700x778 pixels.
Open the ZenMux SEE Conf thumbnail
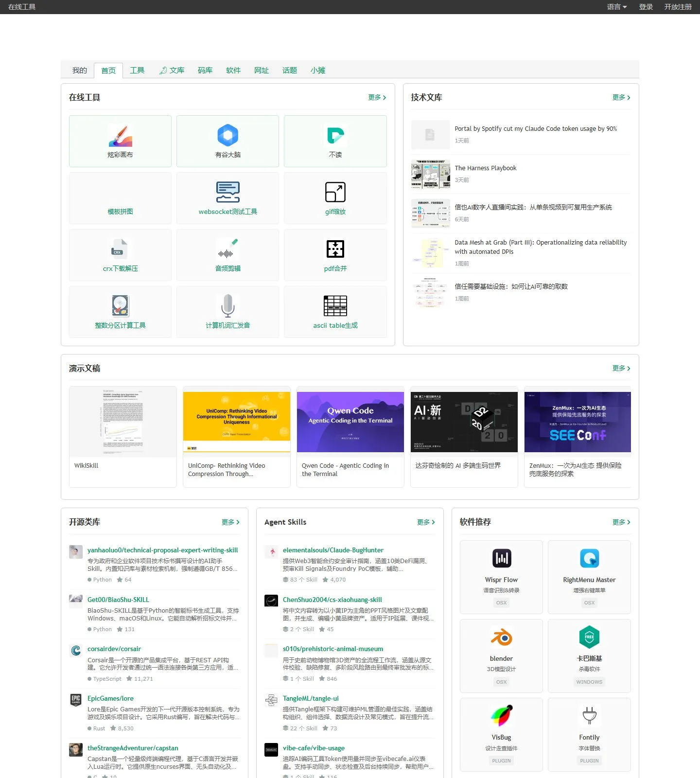(x=577, y=422)
